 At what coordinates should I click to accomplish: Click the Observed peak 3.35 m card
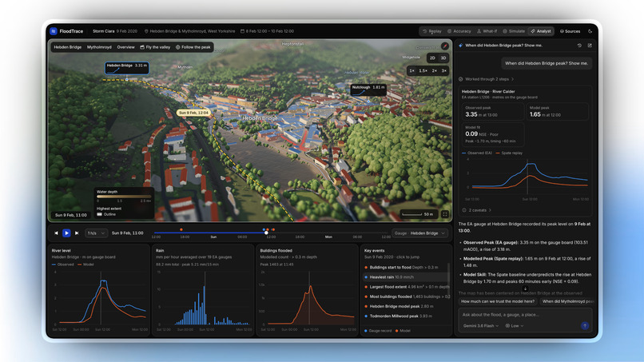(492, 112)
